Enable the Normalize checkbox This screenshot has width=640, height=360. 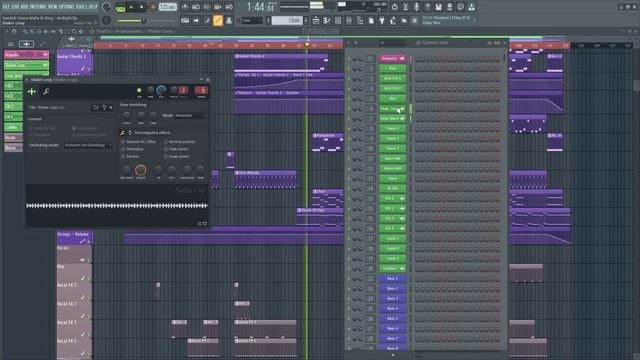coord(123,149)
